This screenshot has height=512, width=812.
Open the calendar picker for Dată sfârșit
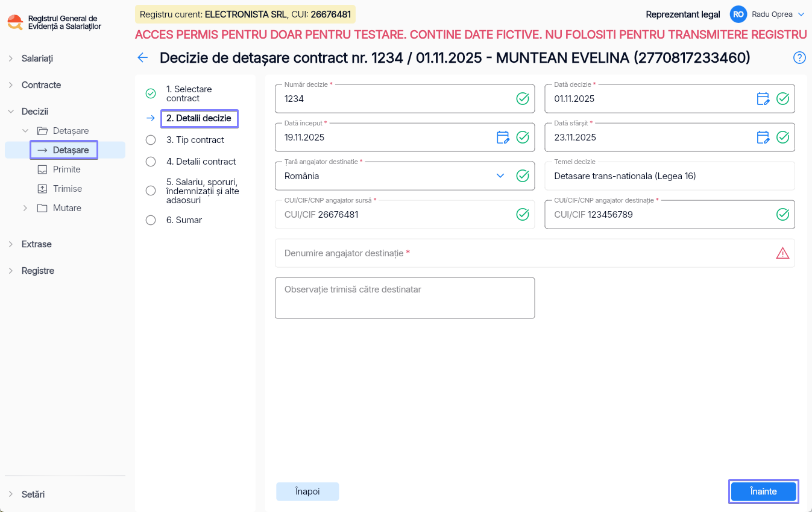763,137
